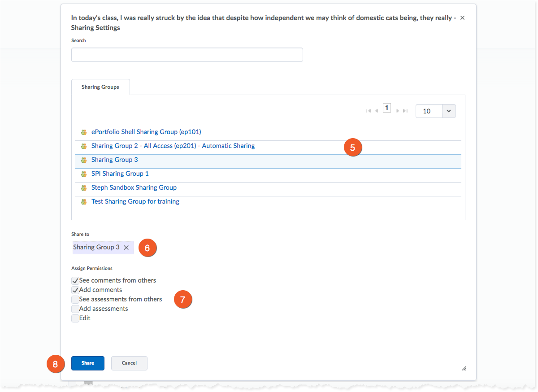Click the Search input field
538x392 pixels.
pos(187,55)
